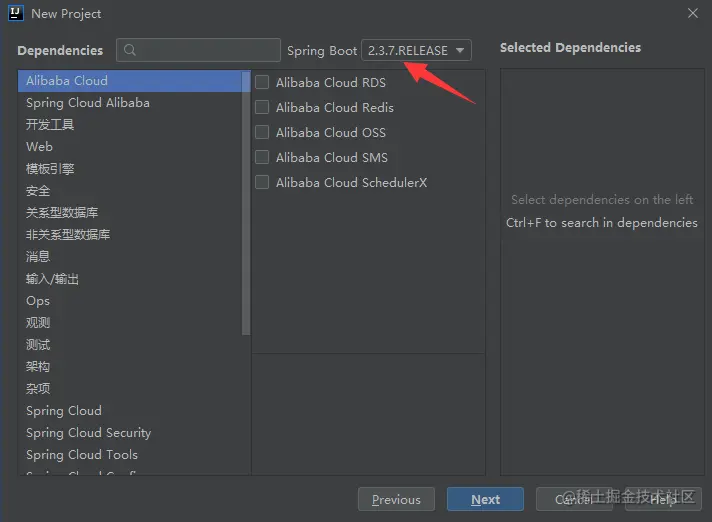The image size is (712, 522).
Task: Click the category list scrollbar
Action: click(247, 200)
